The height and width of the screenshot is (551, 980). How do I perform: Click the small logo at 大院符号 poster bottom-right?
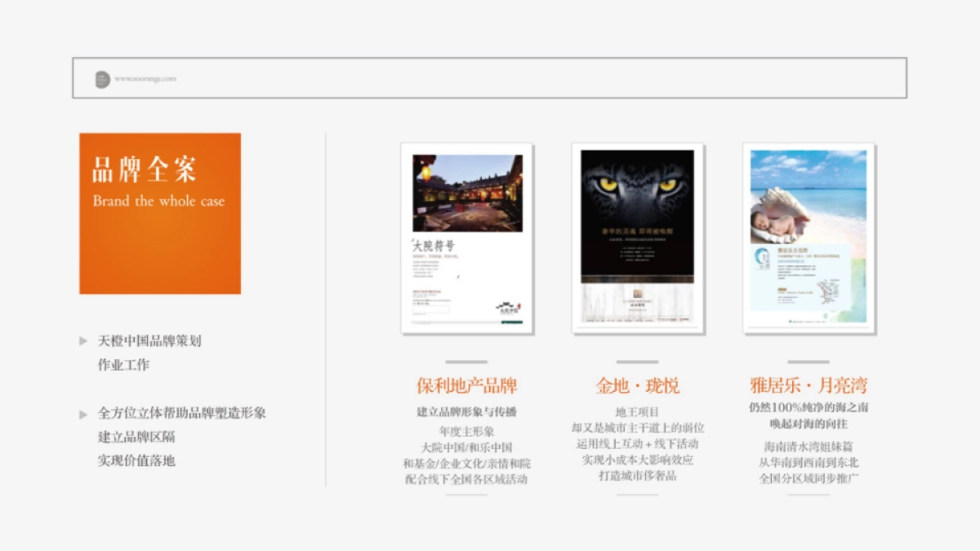tap(508, 309)
